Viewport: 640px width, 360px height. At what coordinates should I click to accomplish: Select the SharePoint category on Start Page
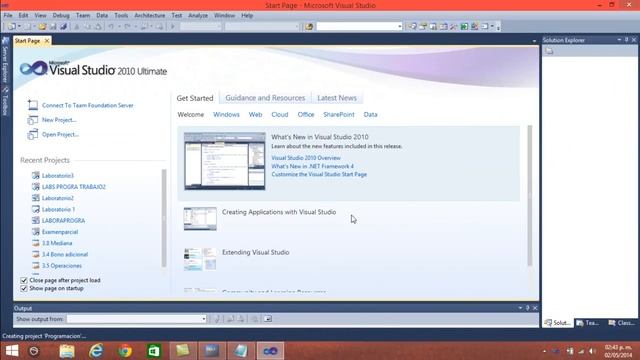(339, 115)
